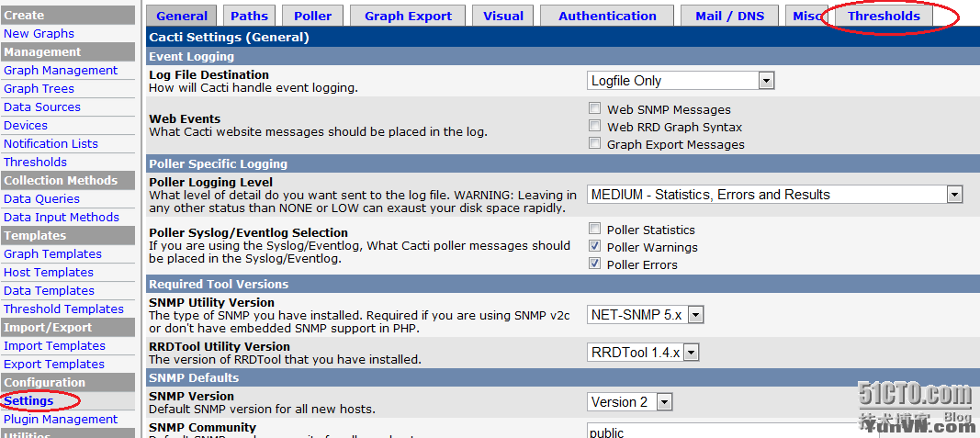Open Log File Destination dropdown
The width and height of the screenshot is (980, 438).
[681, 81]
